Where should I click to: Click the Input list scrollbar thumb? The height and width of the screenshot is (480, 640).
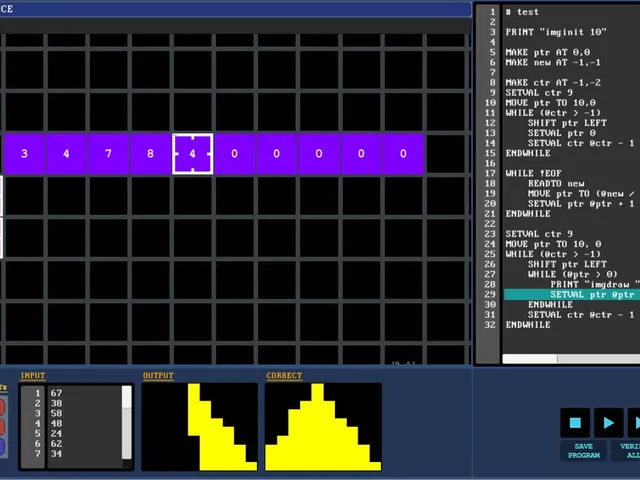click(x=127, y=397)
